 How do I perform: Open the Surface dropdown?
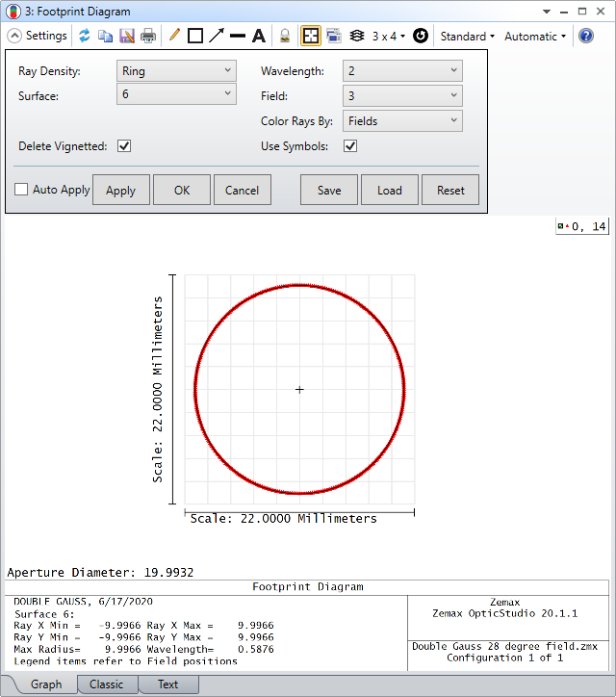(176, 94)
